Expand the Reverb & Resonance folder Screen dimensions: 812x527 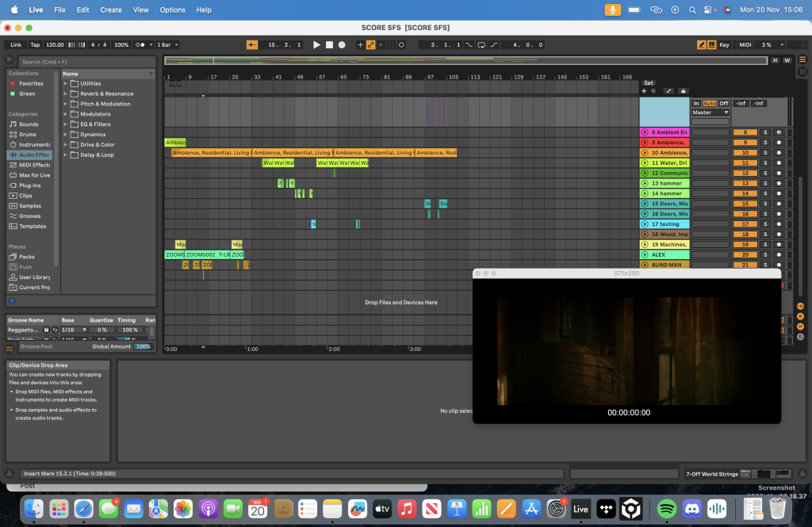[x=66, y=94]
